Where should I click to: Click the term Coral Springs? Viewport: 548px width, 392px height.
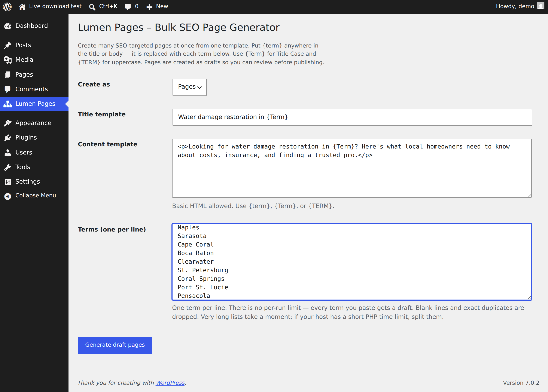pyautogui.click(x=201, y=279)
